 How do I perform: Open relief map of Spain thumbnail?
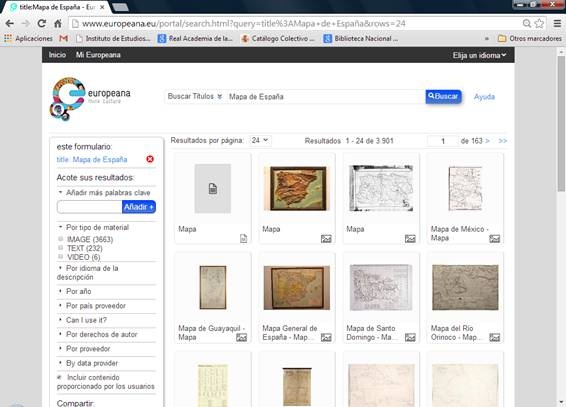click(296, 188)
